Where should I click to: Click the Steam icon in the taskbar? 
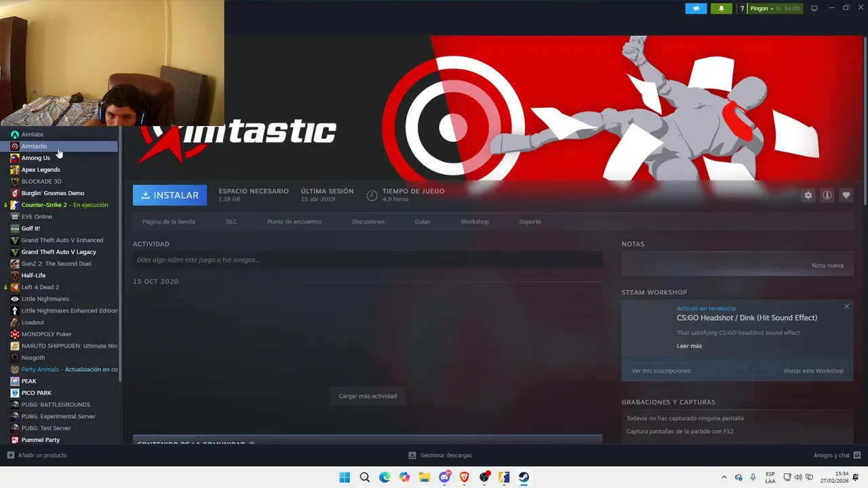tap(524, 477)
